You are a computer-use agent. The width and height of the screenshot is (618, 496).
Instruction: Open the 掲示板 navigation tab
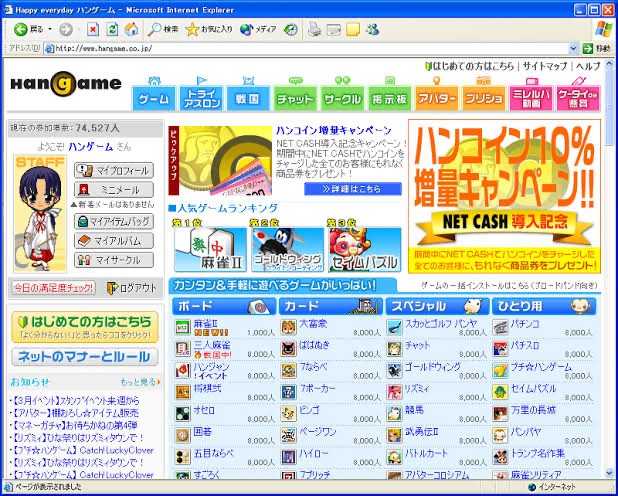pyautogui.click(x=389, y=98)
